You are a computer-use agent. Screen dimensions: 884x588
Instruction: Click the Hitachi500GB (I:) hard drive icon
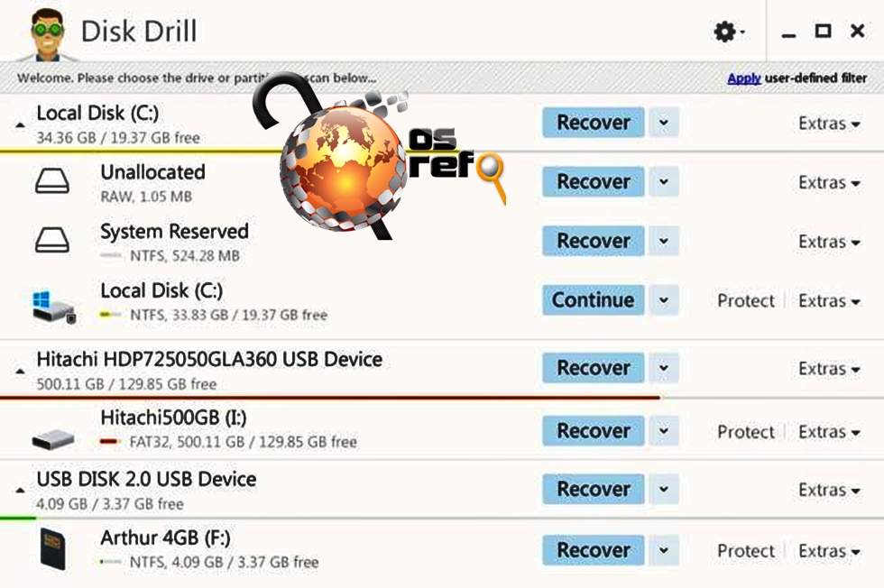tap(53, 438)
